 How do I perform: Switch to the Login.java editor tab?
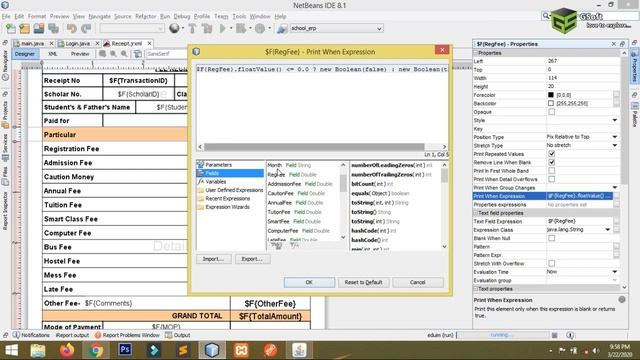click(78, 43)
